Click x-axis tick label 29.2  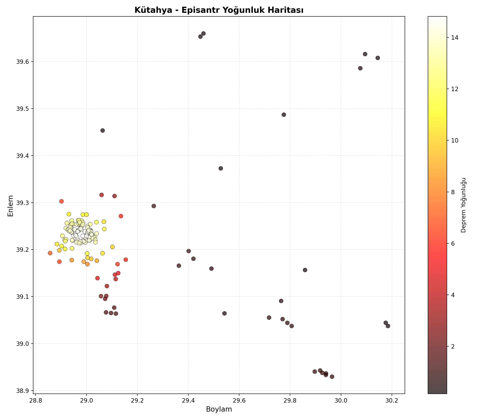tap(137, 400)
